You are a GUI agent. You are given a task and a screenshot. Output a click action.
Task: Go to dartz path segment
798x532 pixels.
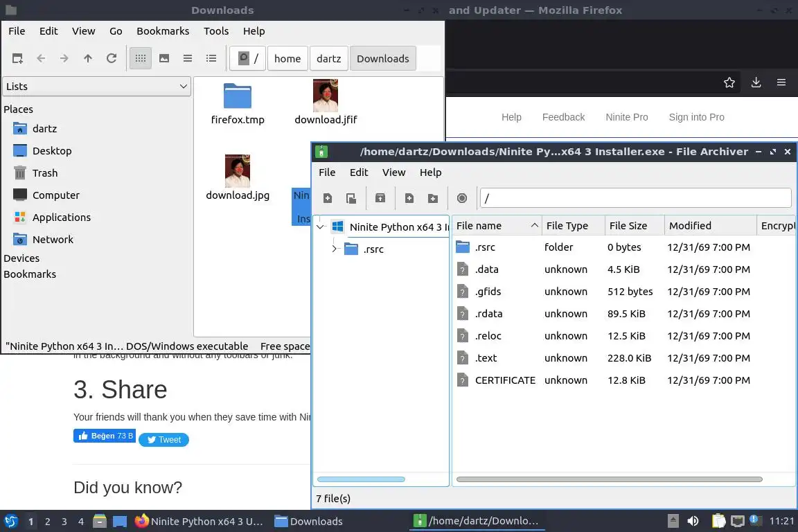click(x=329, y=59)
